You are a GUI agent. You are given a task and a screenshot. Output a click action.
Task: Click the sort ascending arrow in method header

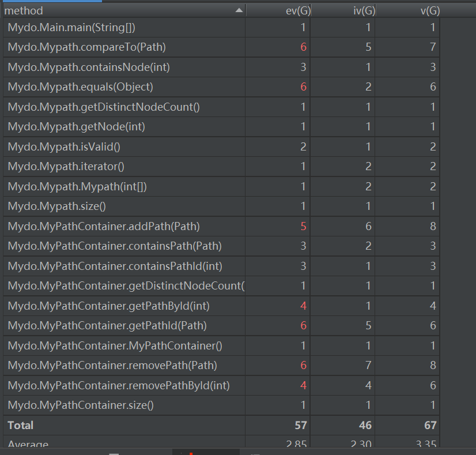[x=239, y=10]
